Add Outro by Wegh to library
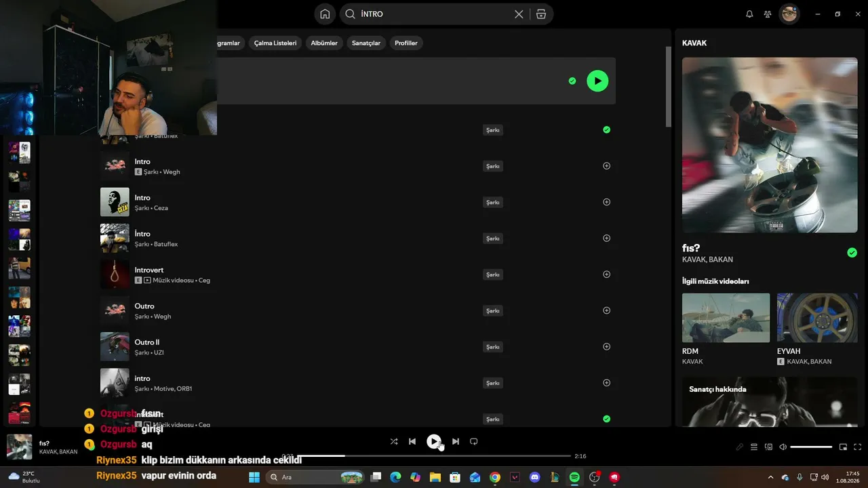The image size is (868, 488). click(x=606, y=310)
